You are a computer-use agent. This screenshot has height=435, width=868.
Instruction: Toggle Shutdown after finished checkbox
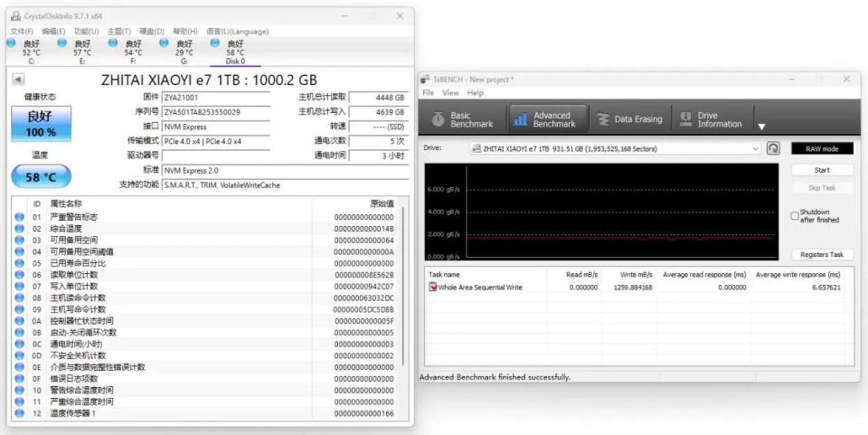[x=795, y=216]
